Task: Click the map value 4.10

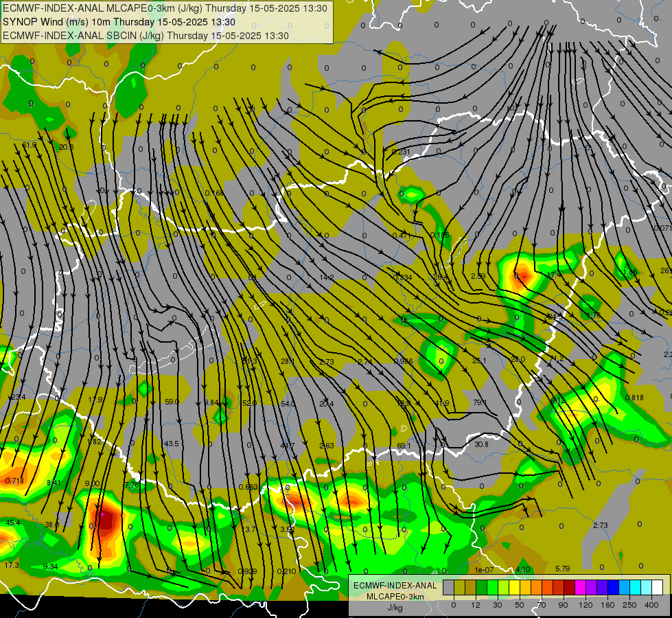Action: tap(523, 569)
